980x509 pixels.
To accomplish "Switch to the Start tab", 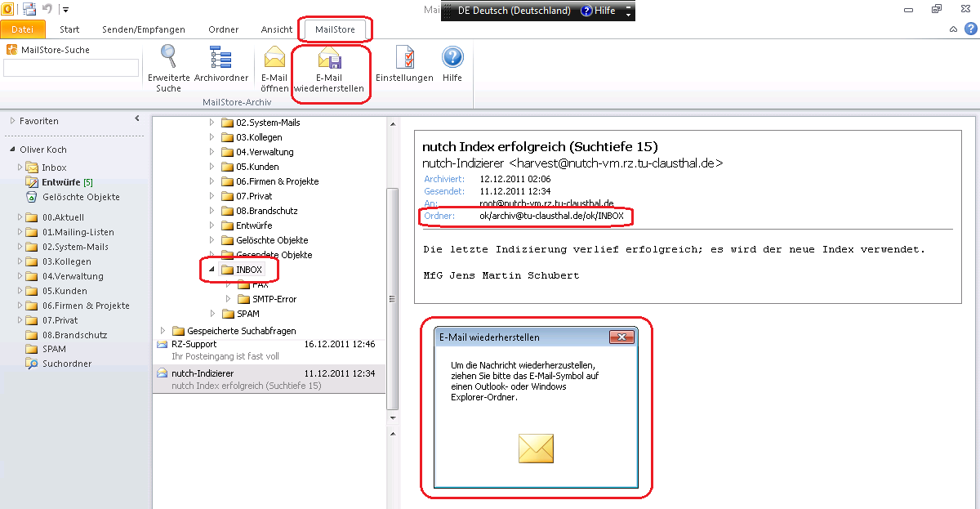I will (69, 29).
